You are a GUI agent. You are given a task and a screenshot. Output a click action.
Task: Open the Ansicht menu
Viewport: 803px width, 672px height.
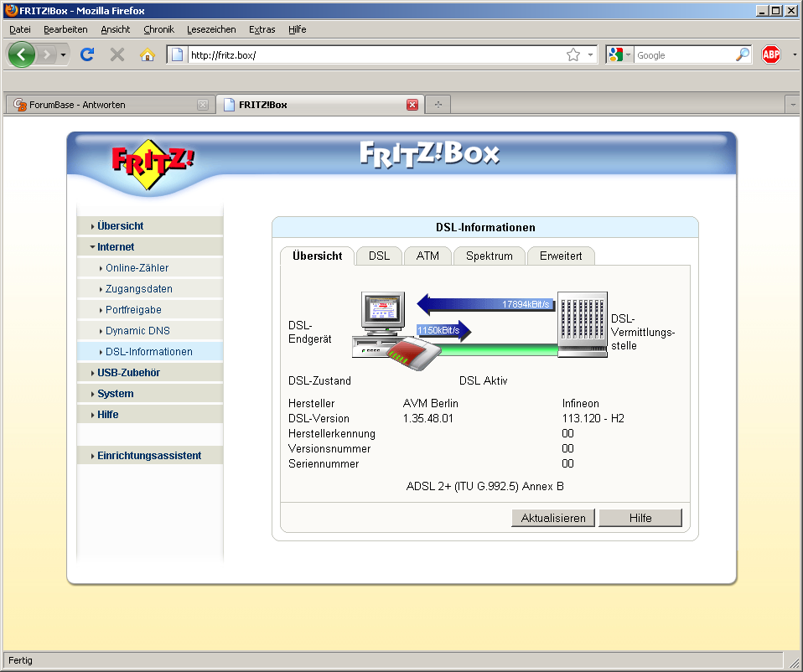point(115,29)
